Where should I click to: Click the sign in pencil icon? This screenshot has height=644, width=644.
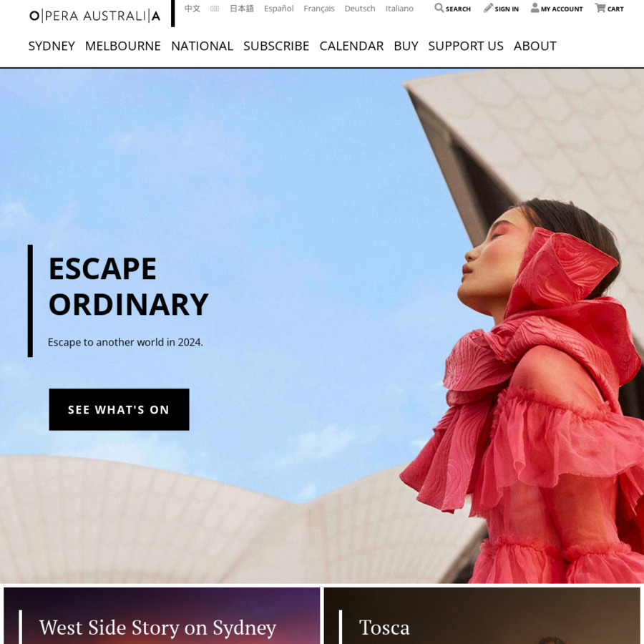[x=487, y=8]
